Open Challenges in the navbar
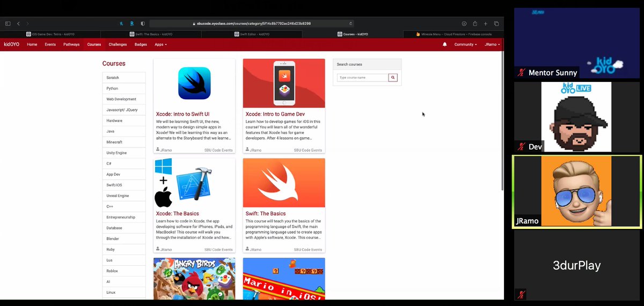This screenshot has height=306, width=644. point(118,44)
